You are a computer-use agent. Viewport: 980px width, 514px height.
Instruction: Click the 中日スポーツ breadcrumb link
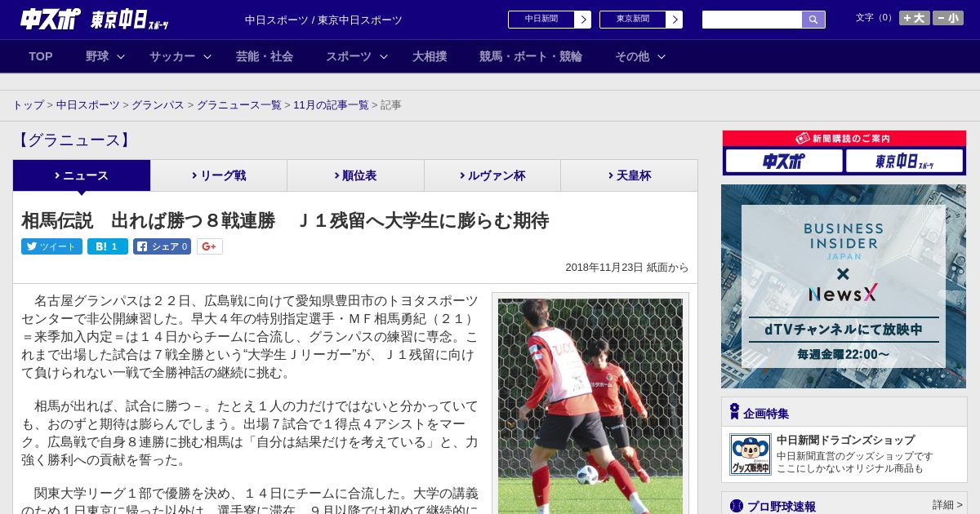pos(88,105)
